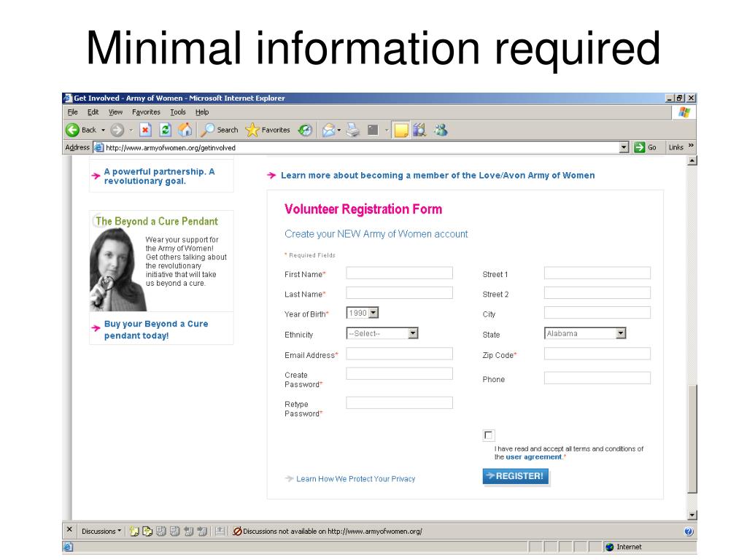747x560 pixels.
Task: Focus the Zip Code input field
Action: click(597, 354)
